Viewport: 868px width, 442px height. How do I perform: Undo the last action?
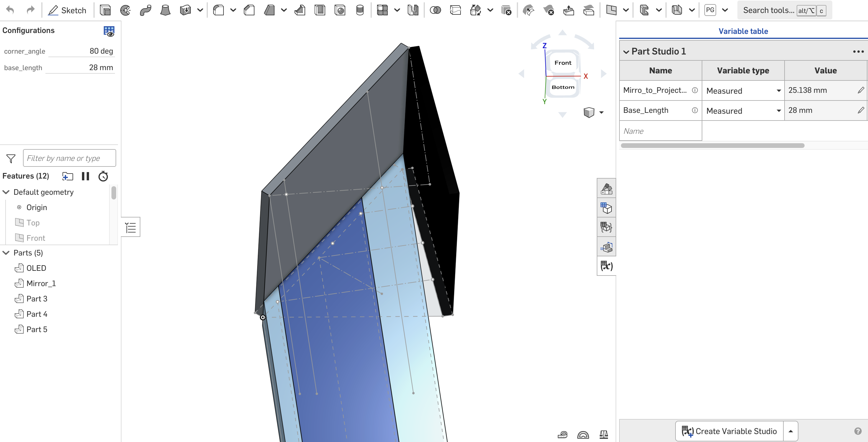10,10
